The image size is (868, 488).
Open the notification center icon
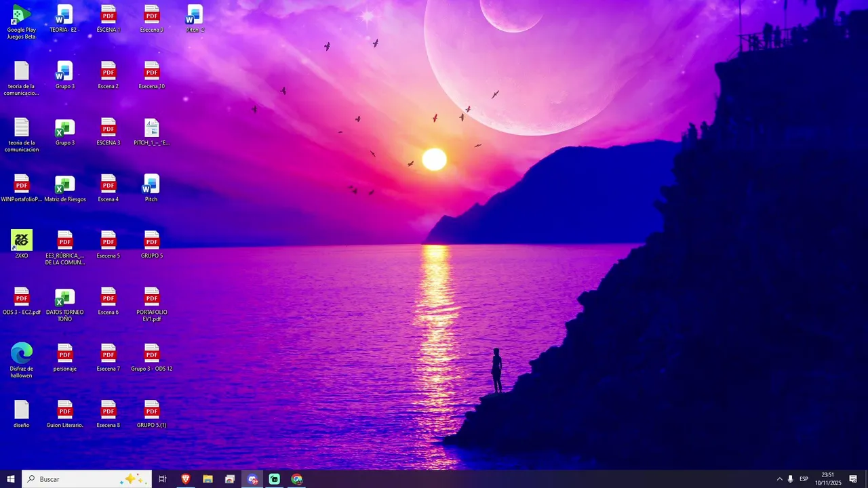click(853, 479)
